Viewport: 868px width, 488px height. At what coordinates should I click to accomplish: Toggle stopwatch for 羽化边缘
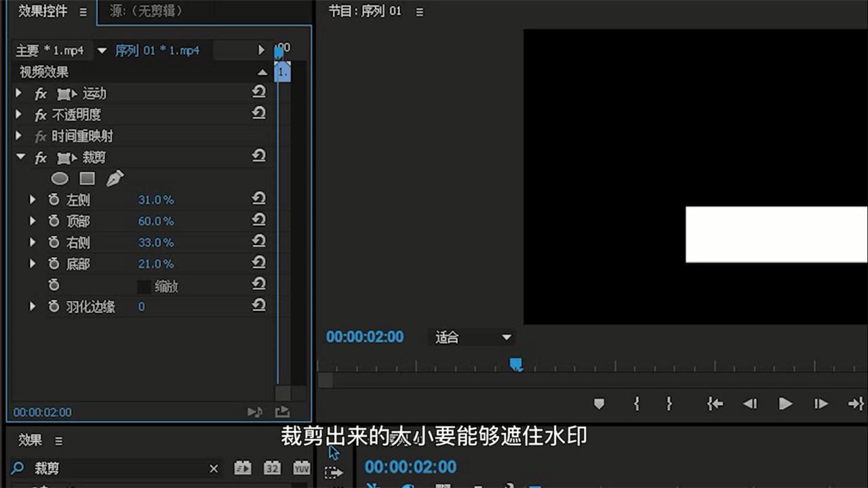click(x=54, y=307)
